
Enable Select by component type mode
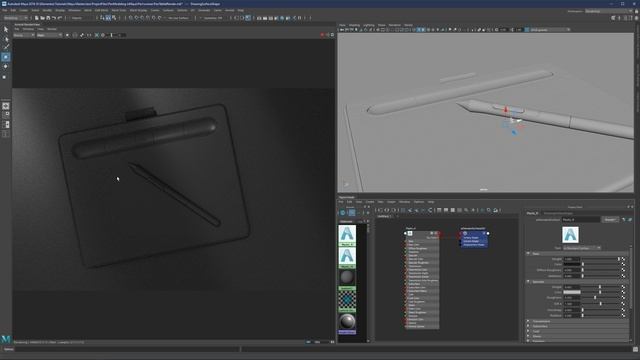(114, 18)
